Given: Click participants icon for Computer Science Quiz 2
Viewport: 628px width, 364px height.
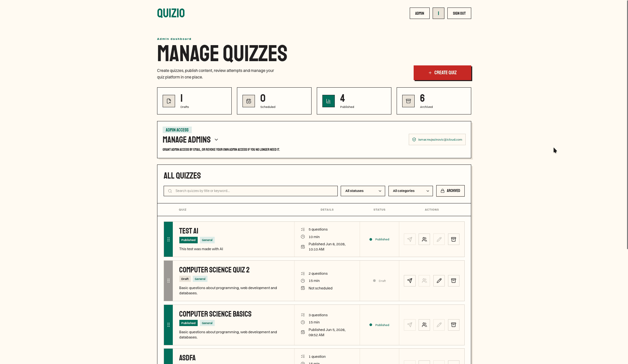Looking at the screenshot, I should tap(424, 281).
